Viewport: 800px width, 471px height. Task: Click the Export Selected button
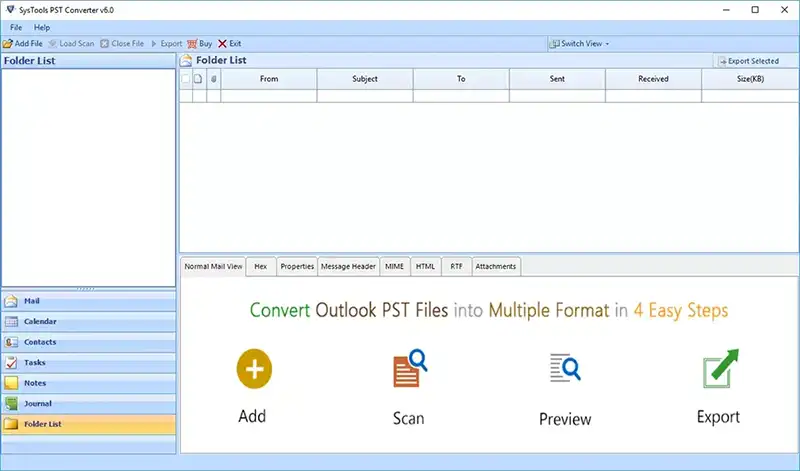[x=748, y=61]
